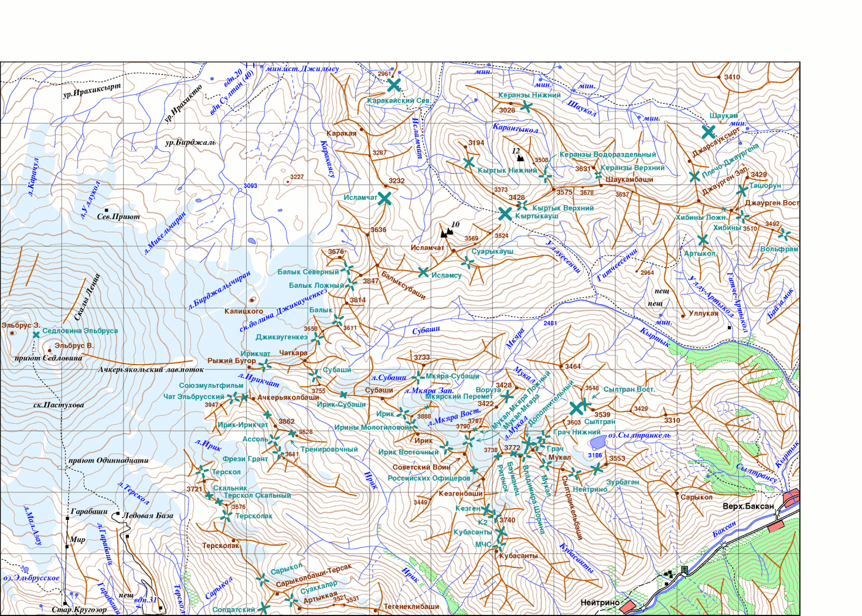Click the Ачкерьякольский лав.поток label
The image size is (862, 616).
click(151, 369)
